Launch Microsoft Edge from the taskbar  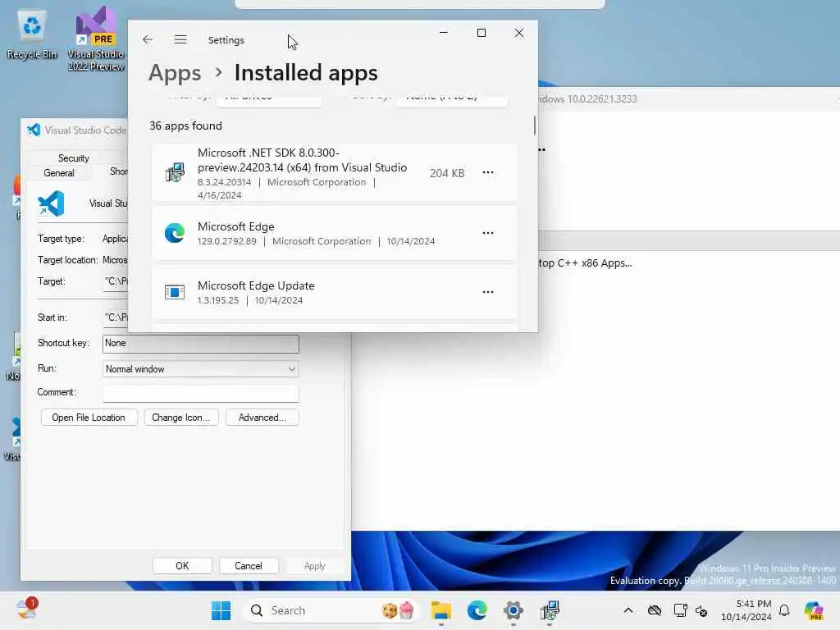tap(477, 610)
